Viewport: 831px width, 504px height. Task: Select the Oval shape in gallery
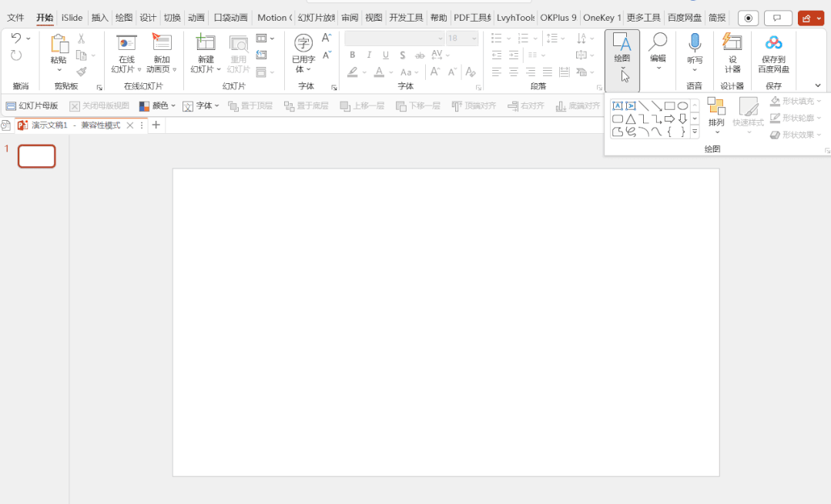tap(682, 106)
